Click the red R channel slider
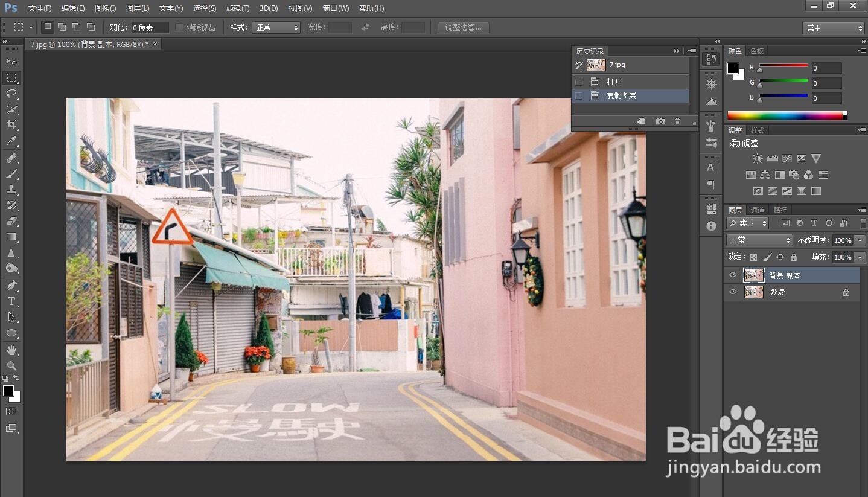 point(783,65)
